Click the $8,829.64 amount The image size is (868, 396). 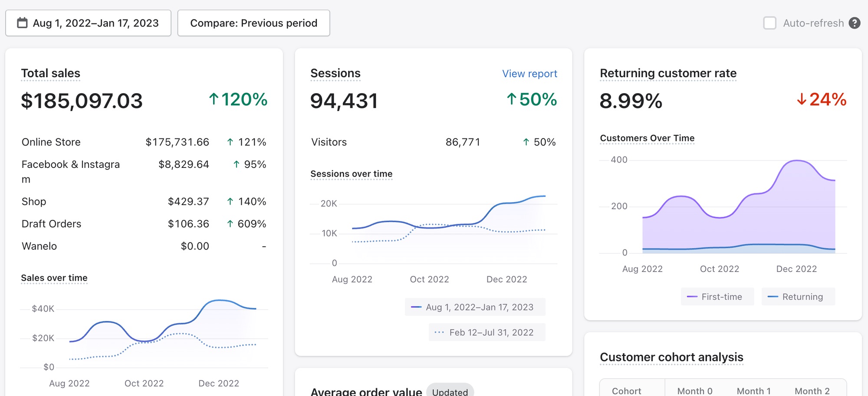[x=184, y=164]
